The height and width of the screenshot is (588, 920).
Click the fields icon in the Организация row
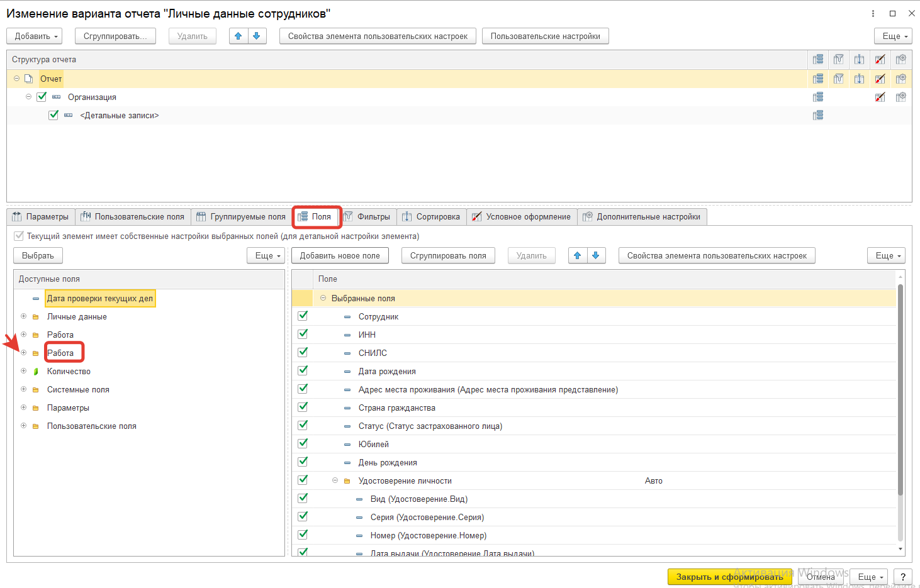[817, 97]
